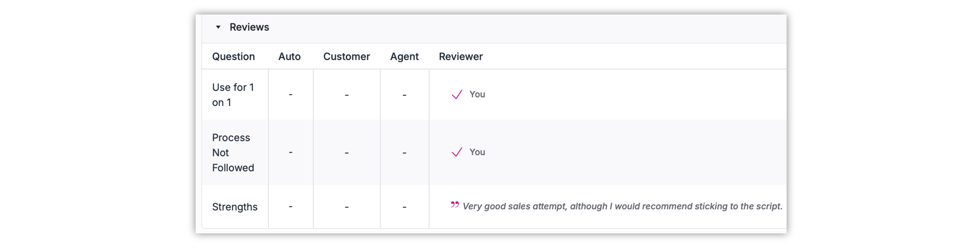The image size is (980, 248).
Task: Click 'You' reviewer in Process Not Followed row
Action: [477, 152]
